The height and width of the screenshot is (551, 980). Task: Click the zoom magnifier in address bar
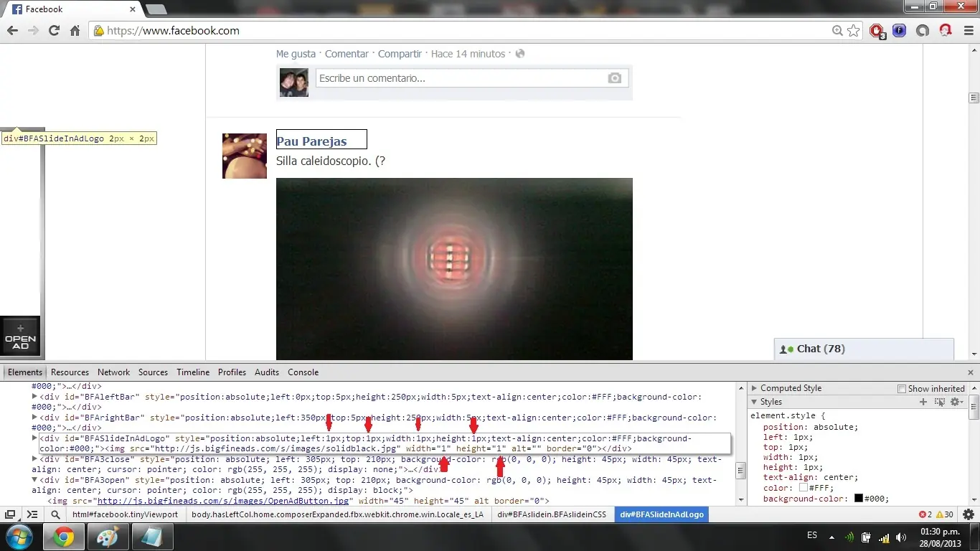point(837,31)
